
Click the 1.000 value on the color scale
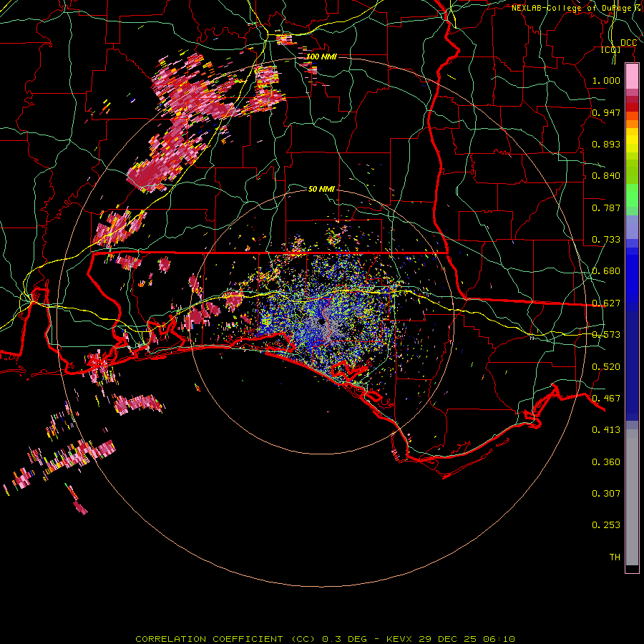click(606, 80)
